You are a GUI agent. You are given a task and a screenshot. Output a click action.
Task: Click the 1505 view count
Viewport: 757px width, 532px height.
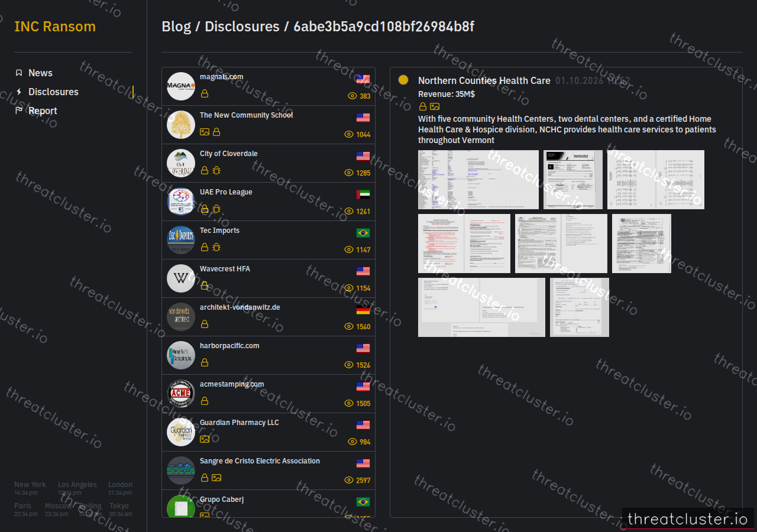[x=364, y=403]
